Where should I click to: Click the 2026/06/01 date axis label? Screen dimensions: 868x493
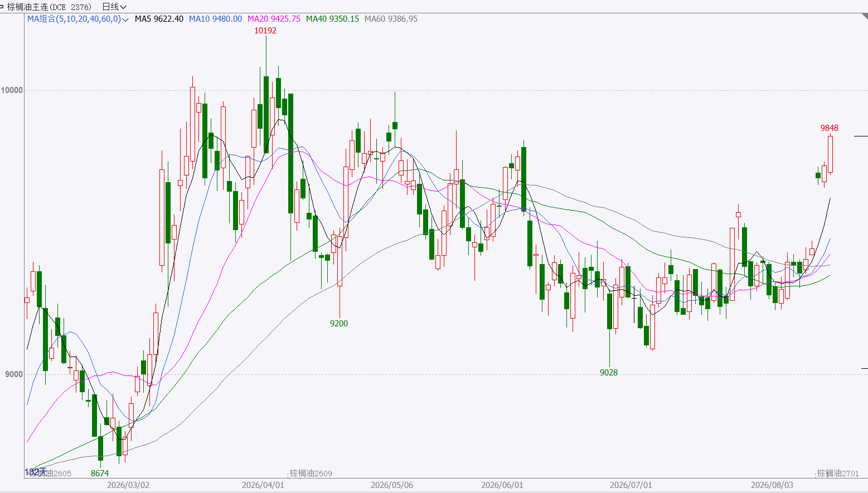coord(502,485)
